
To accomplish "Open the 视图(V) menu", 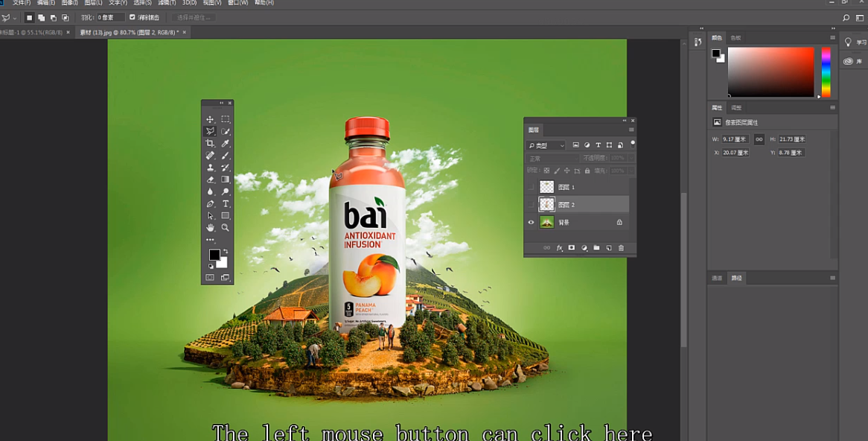I will pos(212,3).
